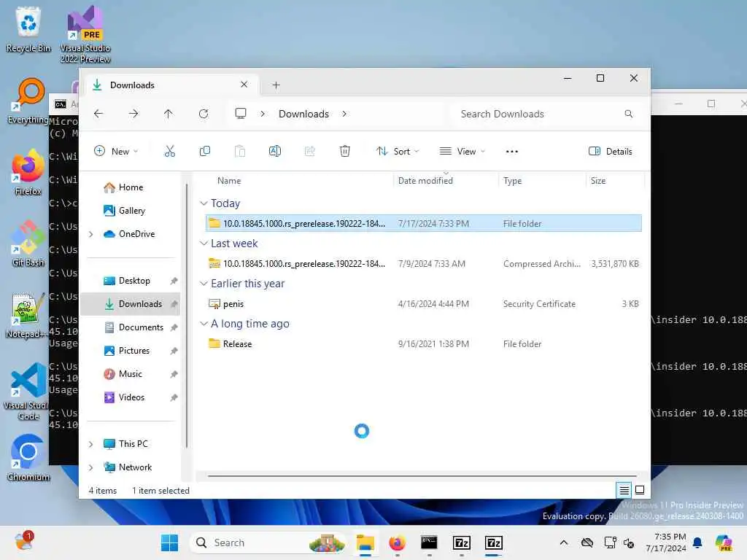The width and height of the screenshot is (747, 560).
Task: Open Everything search desktop icon
Action: point(28,101)
